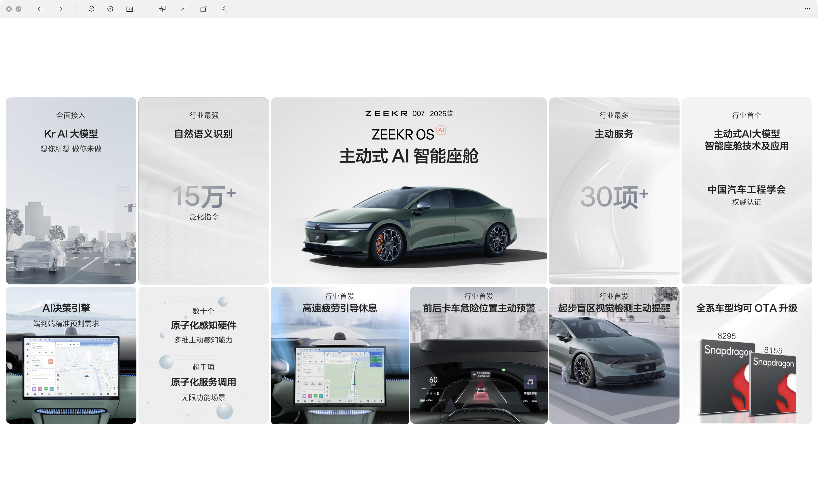
Task: Click the '无限功能场景' text
Action: (203, 398)
